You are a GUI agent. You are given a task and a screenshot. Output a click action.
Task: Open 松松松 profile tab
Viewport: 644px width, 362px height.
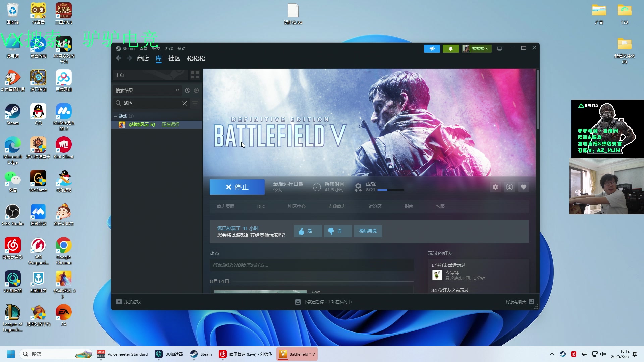pos(196,58)
